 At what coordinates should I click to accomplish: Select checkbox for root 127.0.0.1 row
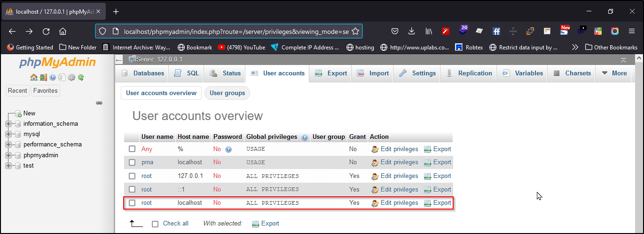tap(132, 176)
